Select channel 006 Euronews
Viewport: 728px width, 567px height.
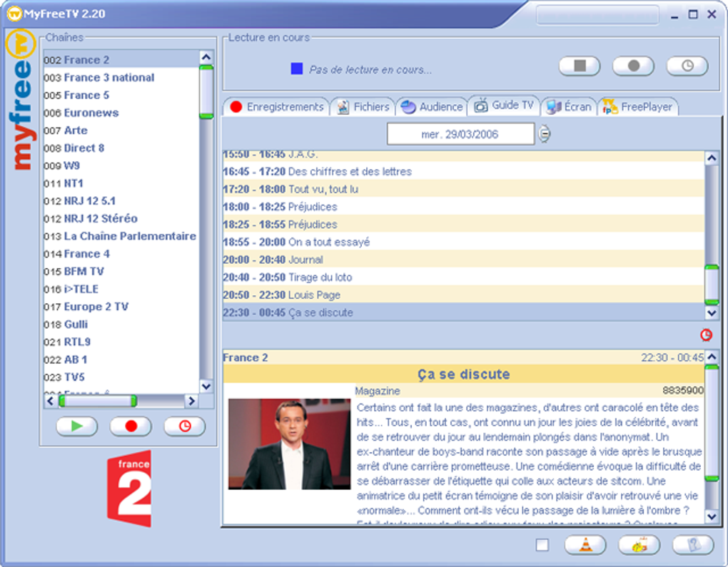point(121,113)
